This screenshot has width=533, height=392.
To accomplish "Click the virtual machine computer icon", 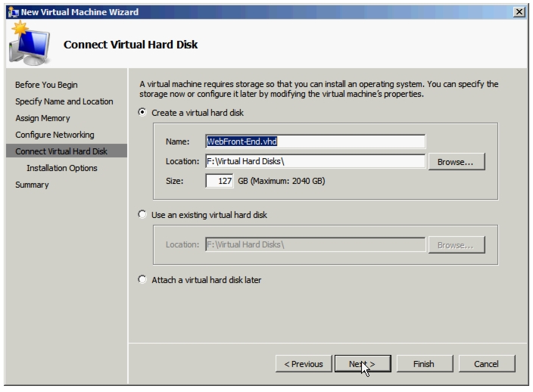I will pos(30,43).
